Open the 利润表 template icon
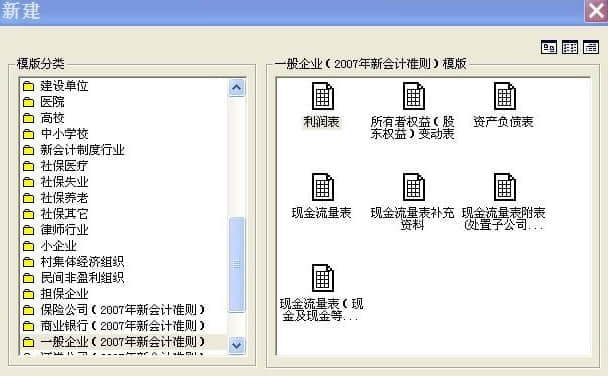This screenshot has height=376, width=608. point(322,96)
